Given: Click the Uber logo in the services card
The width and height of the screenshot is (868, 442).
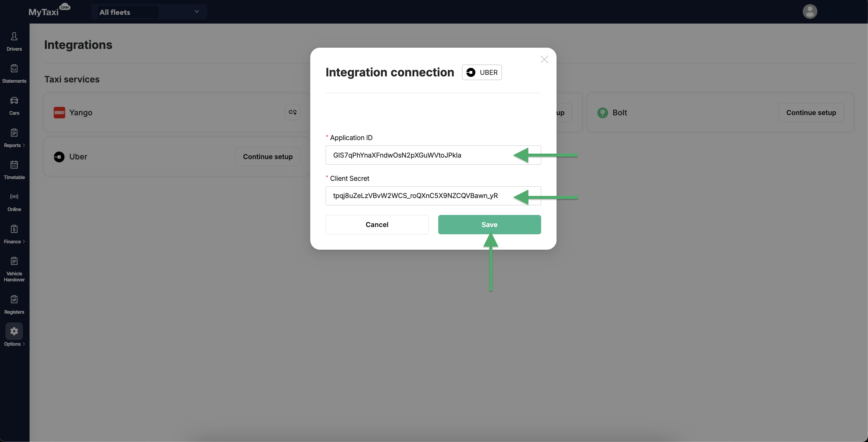Looking at the screenshot, I should coord(59,157).
